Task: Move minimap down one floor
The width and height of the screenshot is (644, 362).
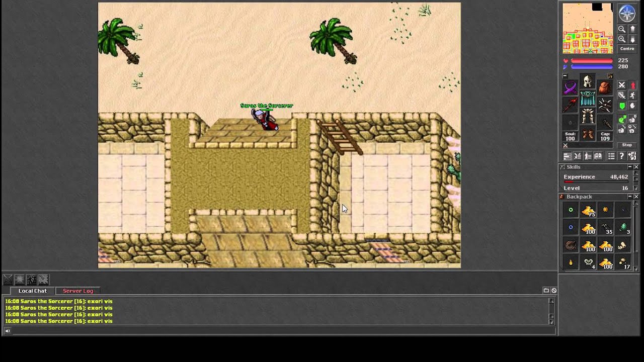Action: (632, 39)
